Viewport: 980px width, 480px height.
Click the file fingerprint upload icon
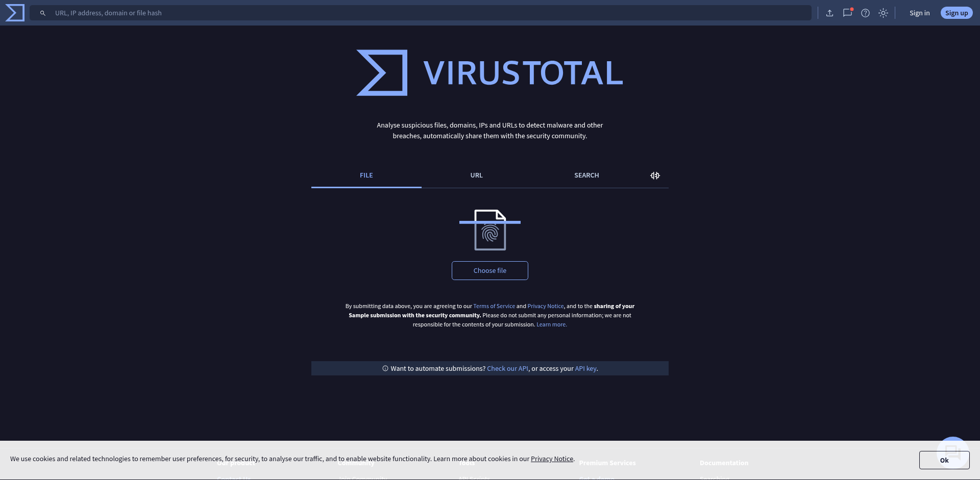point(490,230)
